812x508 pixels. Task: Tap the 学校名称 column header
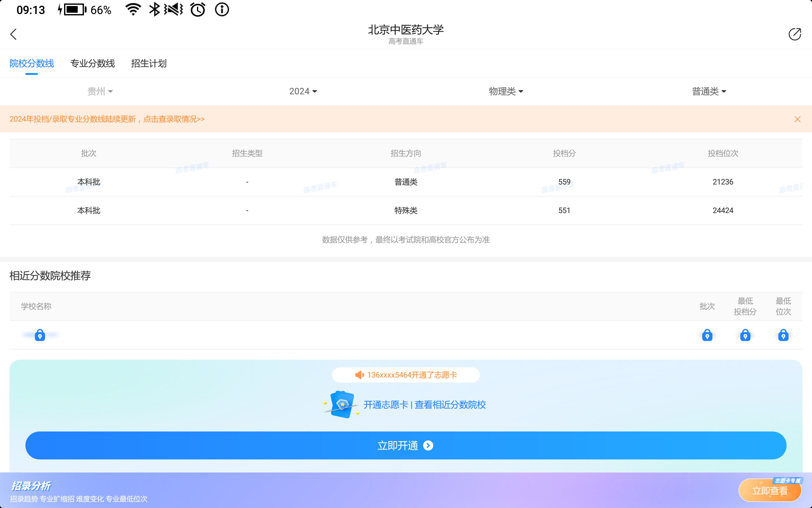click(36, 306)
